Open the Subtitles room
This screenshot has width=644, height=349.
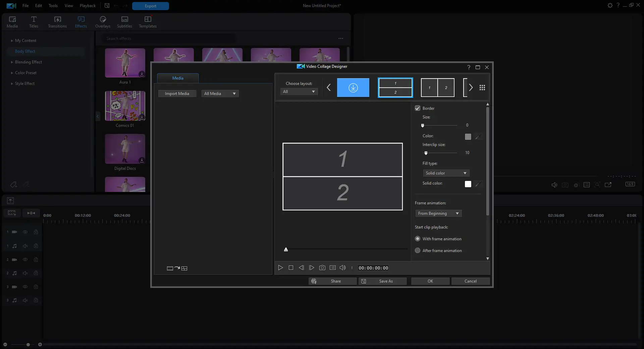(x=124, y=22)
